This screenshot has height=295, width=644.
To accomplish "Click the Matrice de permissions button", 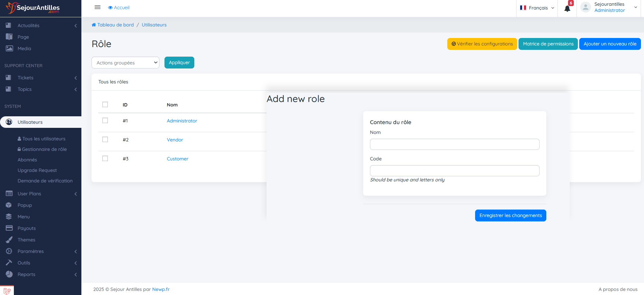I will [x=548, y=44].
